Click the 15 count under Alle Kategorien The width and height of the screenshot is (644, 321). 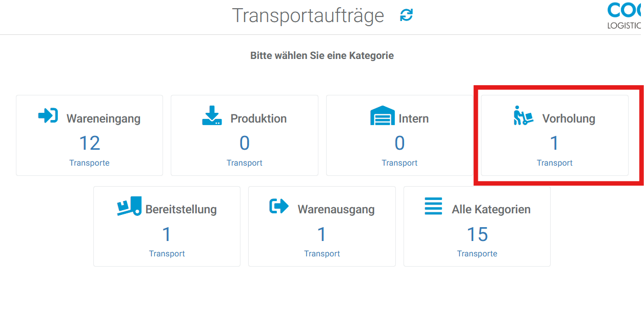tap(477, 234)
